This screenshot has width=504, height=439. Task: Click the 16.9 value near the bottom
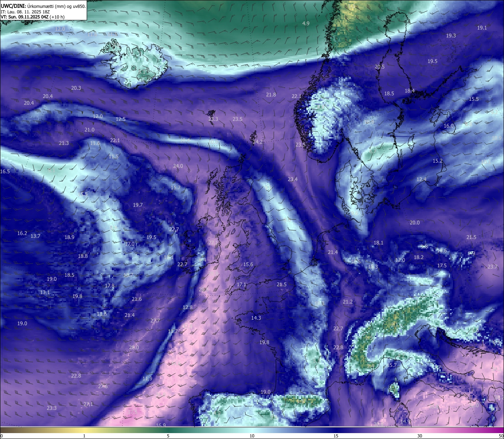click(x=161, y=425)
